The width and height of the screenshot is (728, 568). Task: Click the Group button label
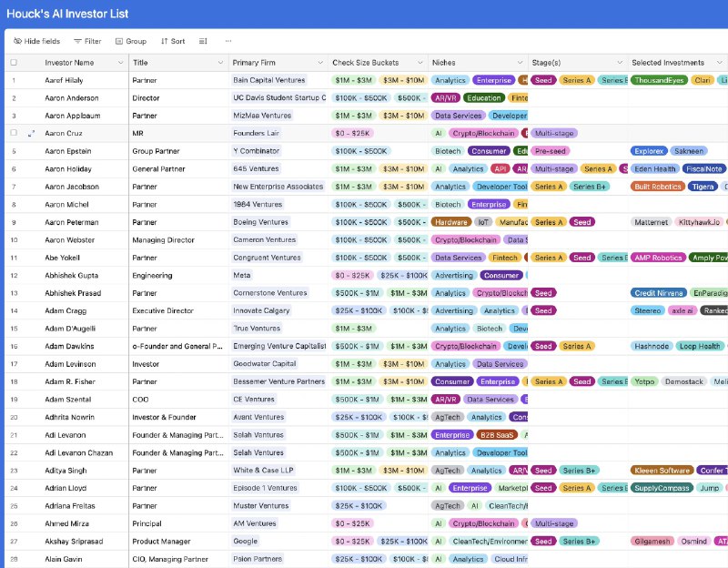click(136, 41)
